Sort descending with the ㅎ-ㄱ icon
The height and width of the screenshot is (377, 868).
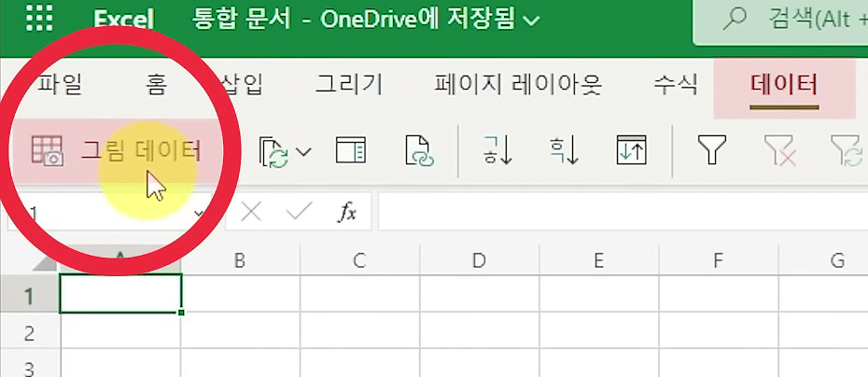click(564, 150)
